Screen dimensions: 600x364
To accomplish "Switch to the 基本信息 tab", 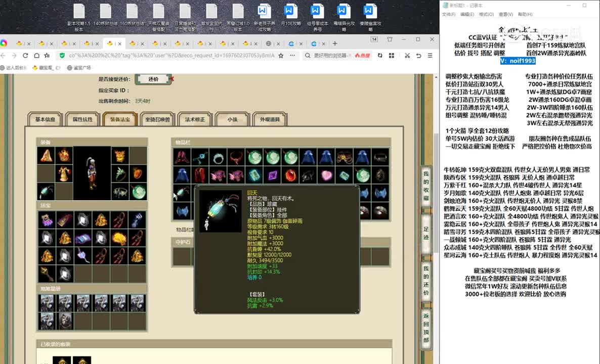I will click(x=45, y=119).
